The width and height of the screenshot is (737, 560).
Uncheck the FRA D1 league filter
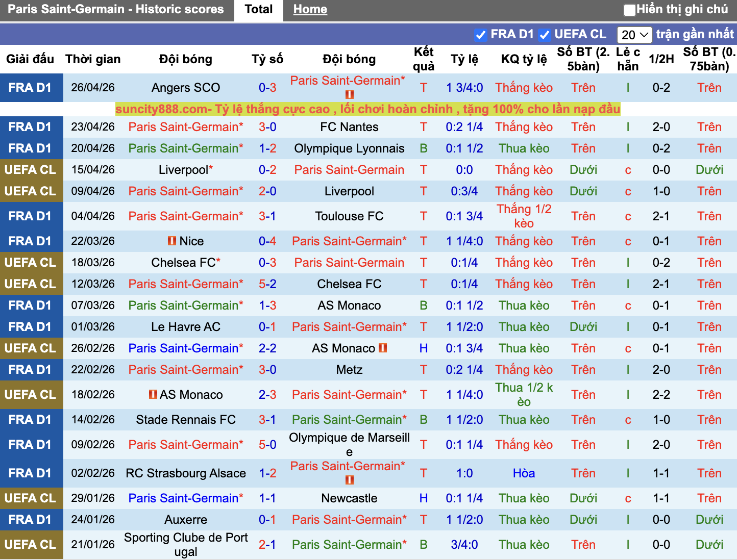(480, 35)
